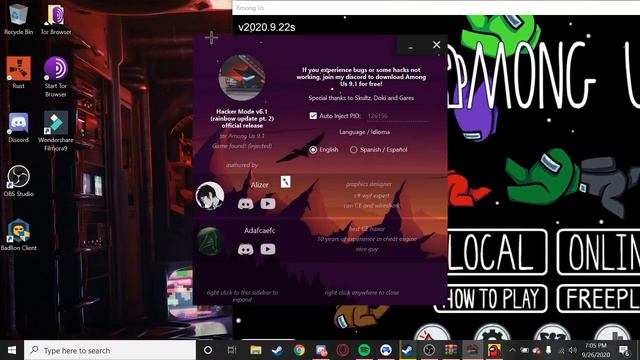Select the English language radio button
The width and height of the screenshot is (640, 360).
(x=313, y=150)
